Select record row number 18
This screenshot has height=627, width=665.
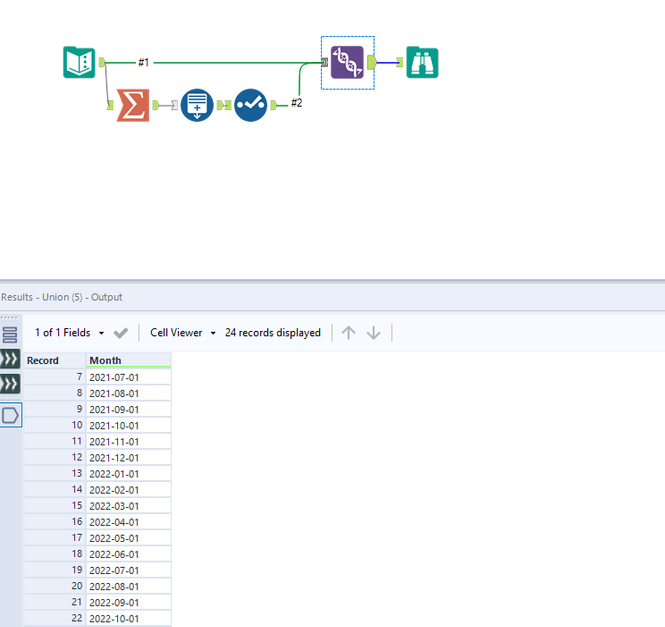click(x=55, y=554)
